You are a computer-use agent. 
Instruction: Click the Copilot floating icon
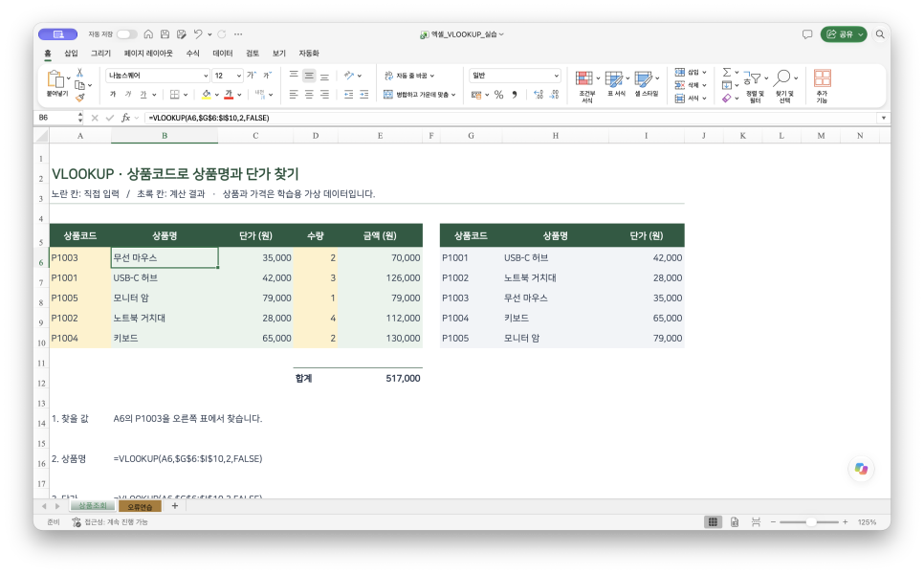(861, 469)
